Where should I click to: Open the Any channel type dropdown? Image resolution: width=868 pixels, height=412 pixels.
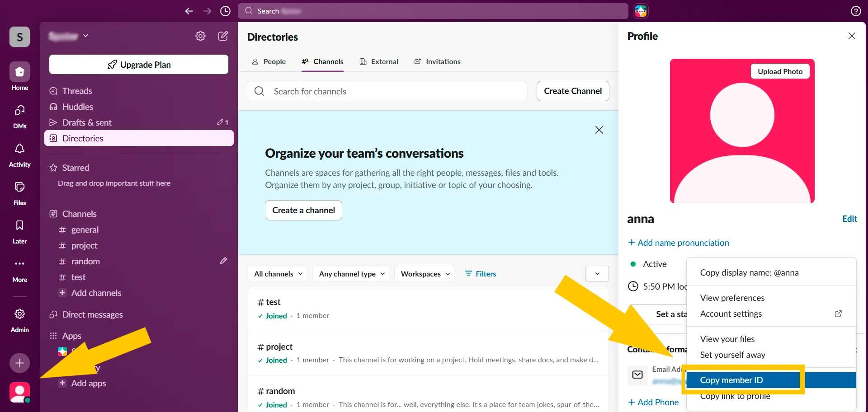coord(351,274)
